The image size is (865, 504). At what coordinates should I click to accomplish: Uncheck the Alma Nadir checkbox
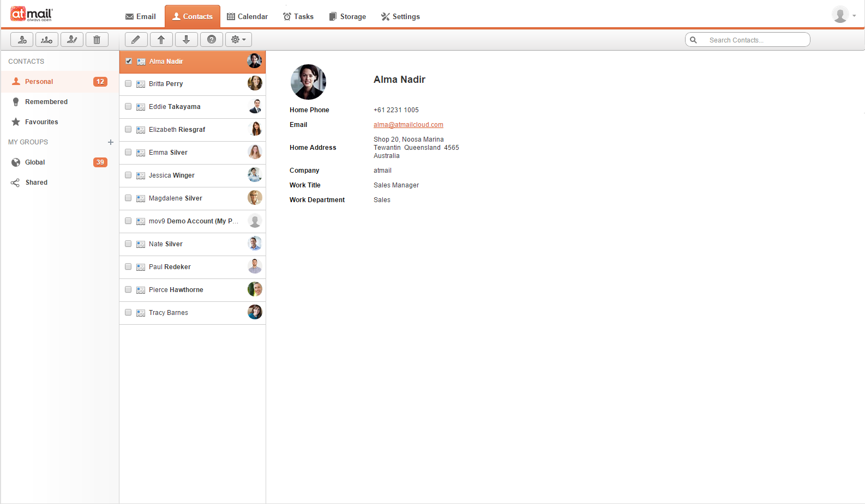[x=129, y=61]
